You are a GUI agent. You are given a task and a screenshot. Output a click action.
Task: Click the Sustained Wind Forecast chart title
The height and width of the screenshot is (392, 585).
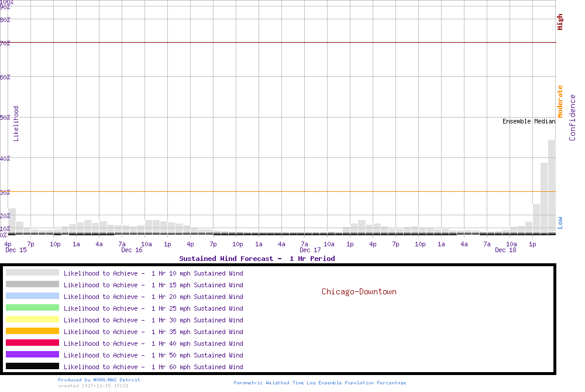pyautogui.click(x=257, y=259)
